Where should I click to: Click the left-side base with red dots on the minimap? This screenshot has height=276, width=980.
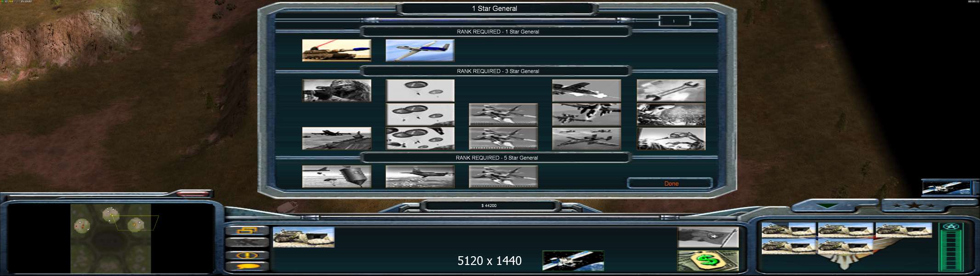(82, 225)
